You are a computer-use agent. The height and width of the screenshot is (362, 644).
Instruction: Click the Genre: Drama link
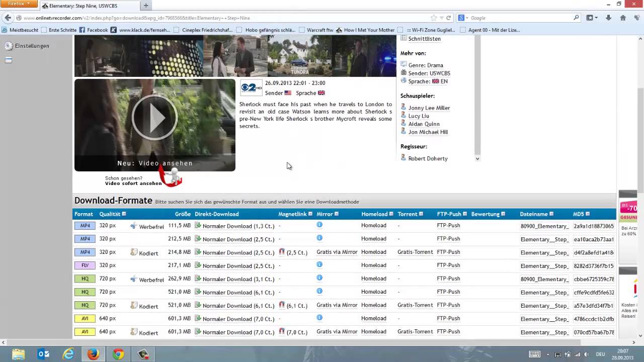(426, 65)
